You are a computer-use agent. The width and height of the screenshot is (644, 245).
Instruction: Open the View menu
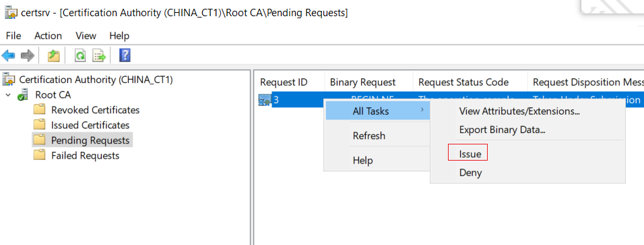(86, 36)
